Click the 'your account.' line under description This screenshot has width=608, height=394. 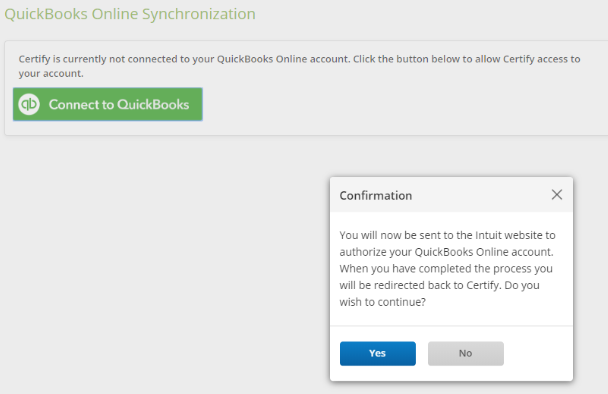51,73
